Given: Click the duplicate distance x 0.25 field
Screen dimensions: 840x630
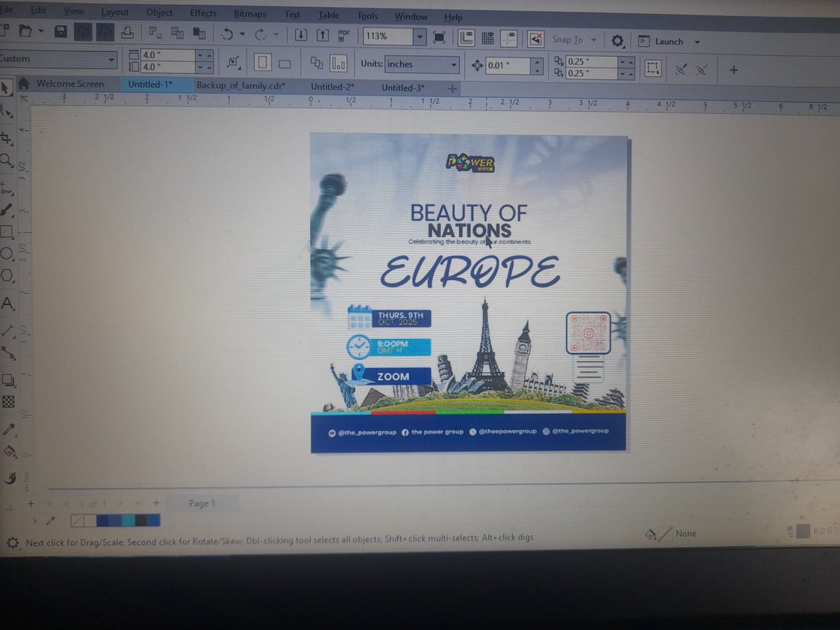Looking at the screenshot, I should point(592,62).
